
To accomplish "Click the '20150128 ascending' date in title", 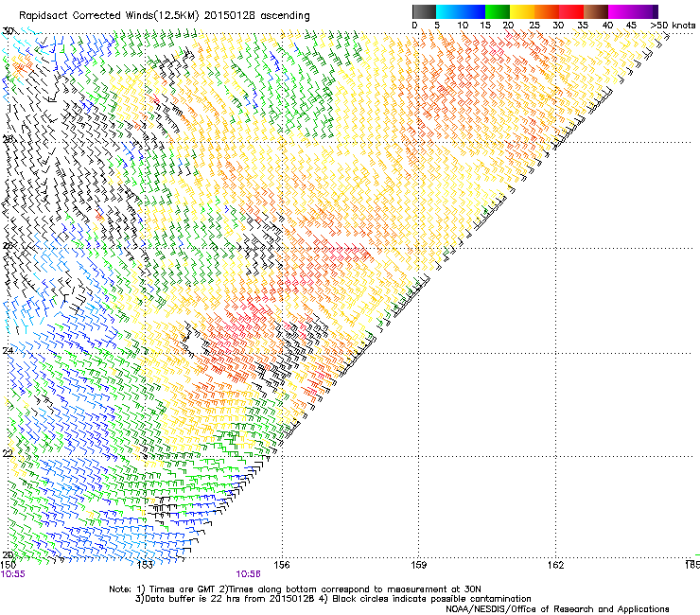I will 257,16.
